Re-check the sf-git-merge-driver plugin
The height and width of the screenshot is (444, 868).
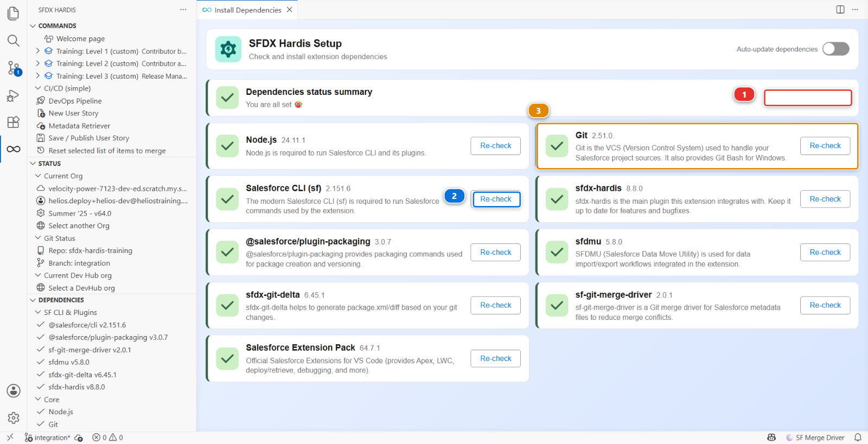pos(825,305)
